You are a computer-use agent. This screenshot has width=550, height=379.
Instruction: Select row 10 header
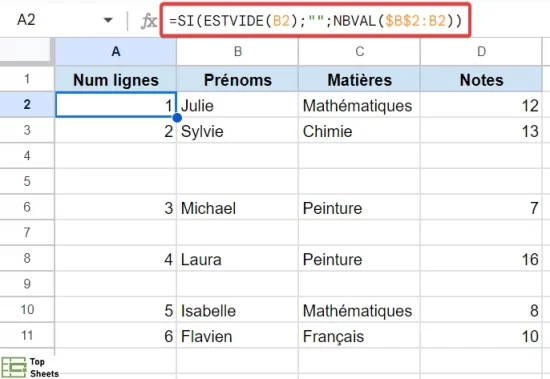point(27,310)
